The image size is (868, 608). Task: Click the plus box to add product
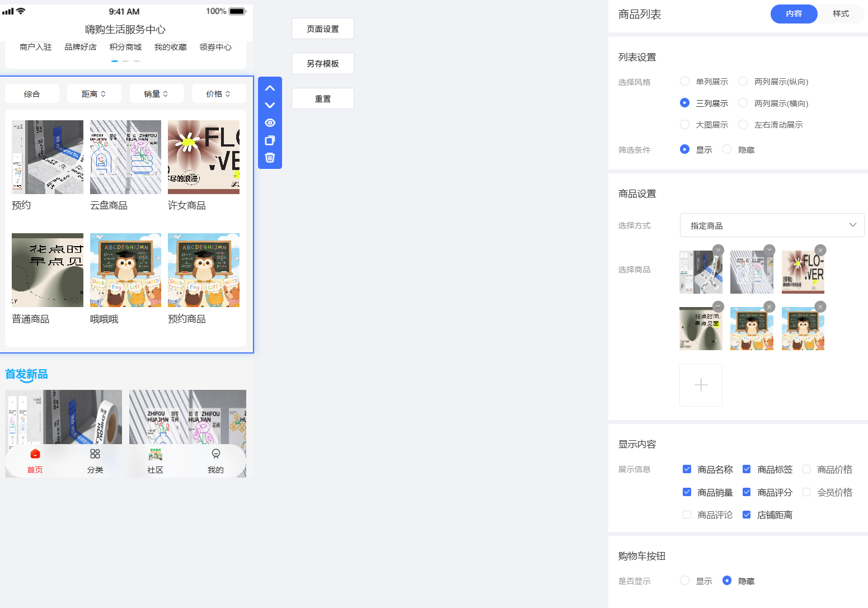(x=701, y=385)
